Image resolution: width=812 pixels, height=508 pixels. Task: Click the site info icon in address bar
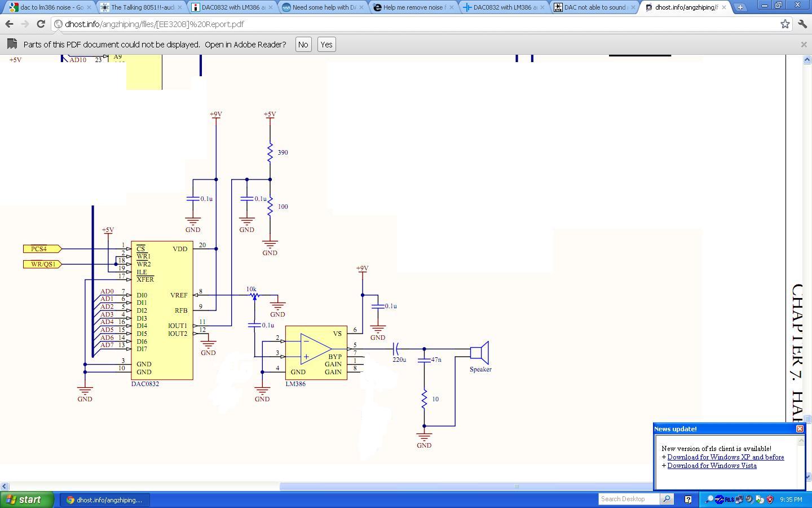pos(58,24)
